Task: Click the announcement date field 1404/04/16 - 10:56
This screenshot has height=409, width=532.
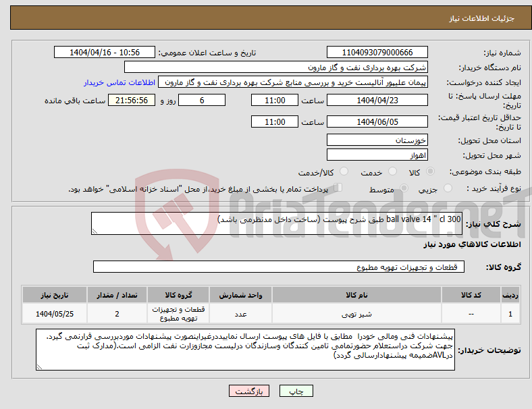Action: point(105,52)
